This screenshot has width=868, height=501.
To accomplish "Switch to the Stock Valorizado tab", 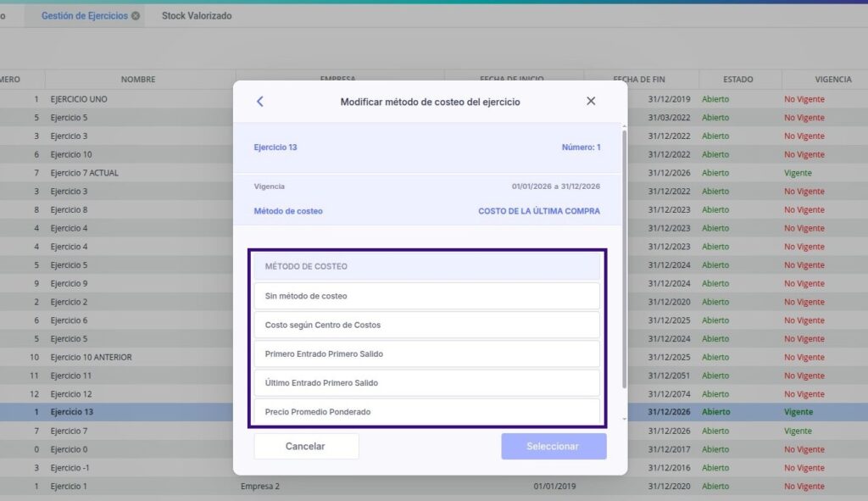I will pyautogui.click(x=197, y=16).
